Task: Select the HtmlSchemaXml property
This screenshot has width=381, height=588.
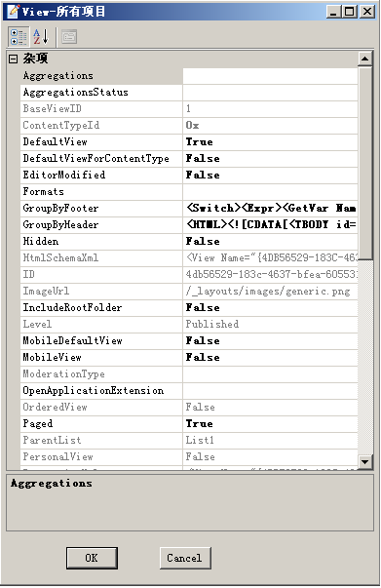Action: pyautogui.click(x=101, y=258)
